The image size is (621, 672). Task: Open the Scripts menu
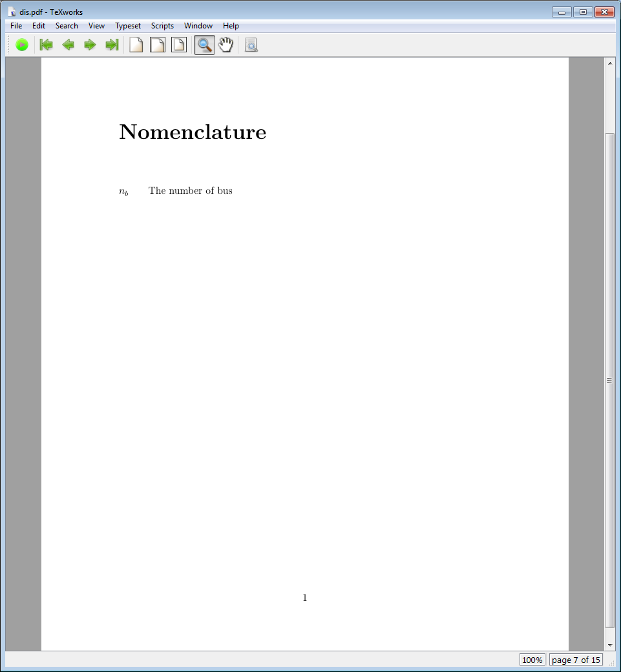[x=162, y=26]
